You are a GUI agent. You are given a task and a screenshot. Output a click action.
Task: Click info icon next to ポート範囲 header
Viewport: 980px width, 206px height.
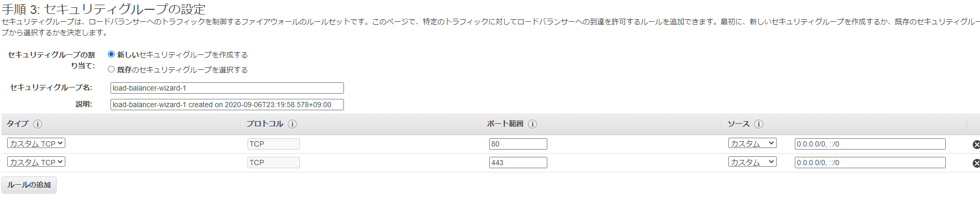[x=532, y=124]
